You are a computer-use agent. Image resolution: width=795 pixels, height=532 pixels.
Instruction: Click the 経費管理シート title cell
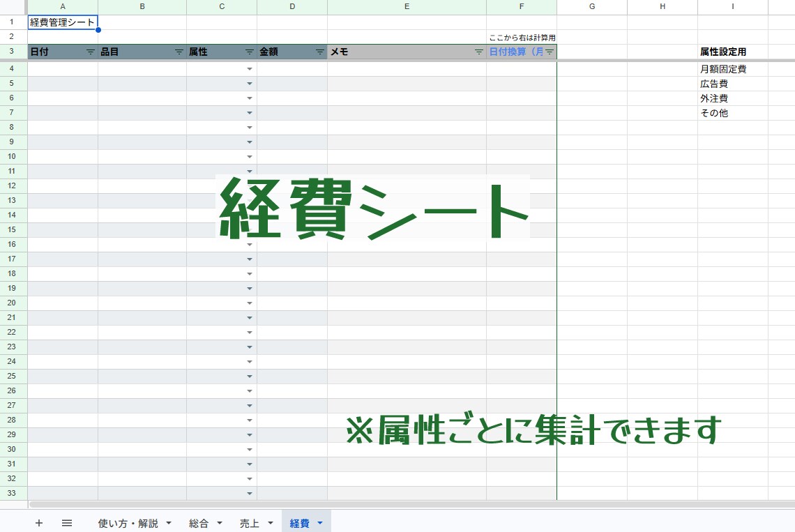tap(63, 22)
